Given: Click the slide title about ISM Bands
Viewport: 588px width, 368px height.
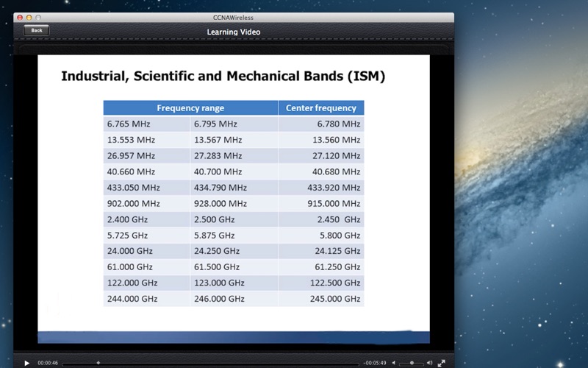Looking at the screenshot, I should (223, 76).
